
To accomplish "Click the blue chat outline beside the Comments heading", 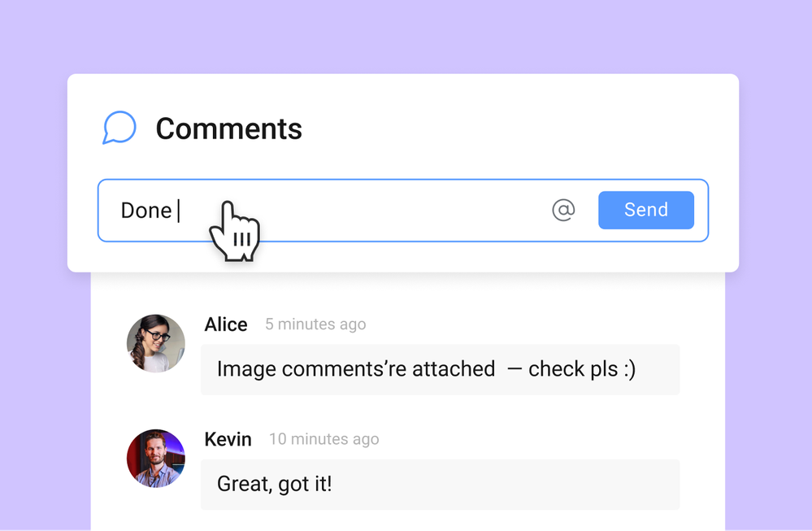I will pos(119,128).
